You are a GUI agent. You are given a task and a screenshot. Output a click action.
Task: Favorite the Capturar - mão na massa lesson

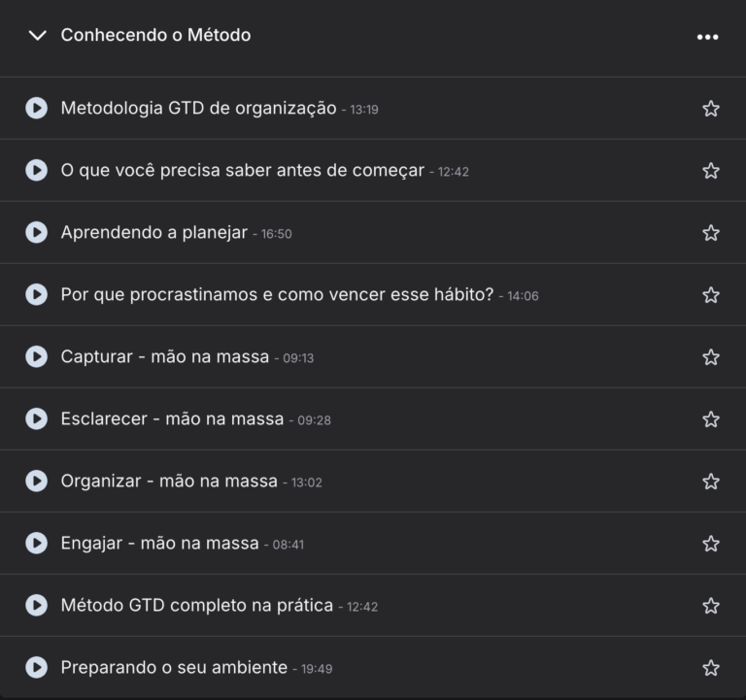click(711, 357)
